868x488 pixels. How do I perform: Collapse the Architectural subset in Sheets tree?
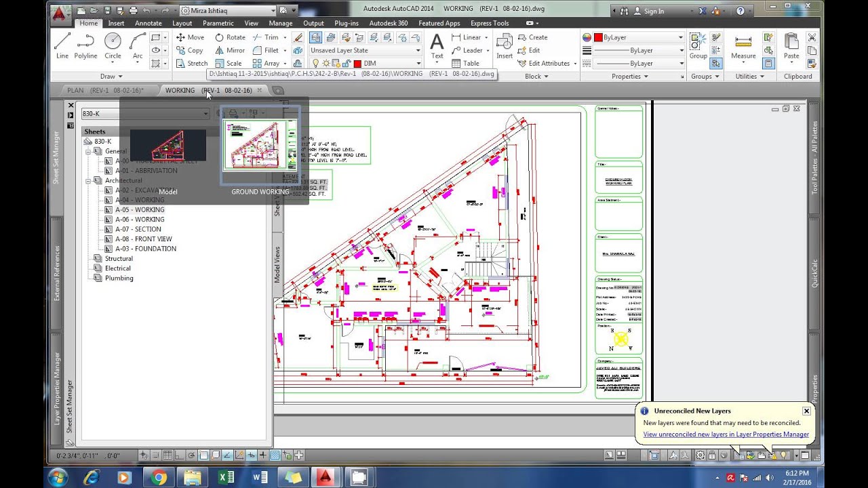(88, 181)
